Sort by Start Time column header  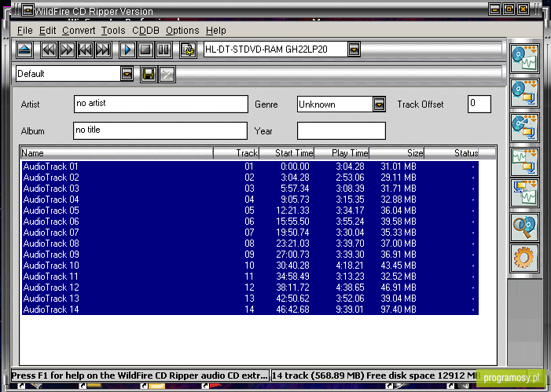(x=286, y=153)
